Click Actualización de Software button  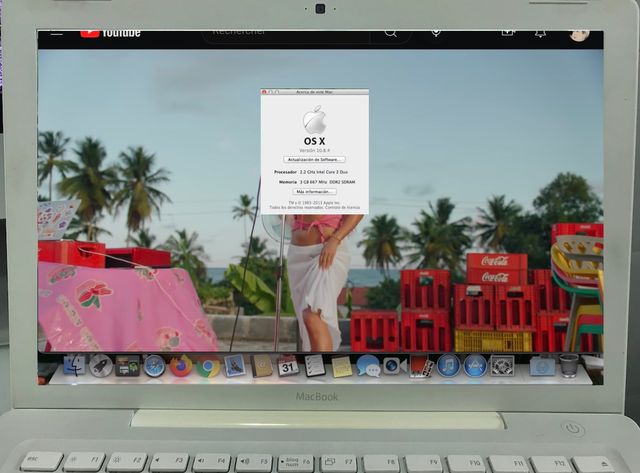click(314, 160)
